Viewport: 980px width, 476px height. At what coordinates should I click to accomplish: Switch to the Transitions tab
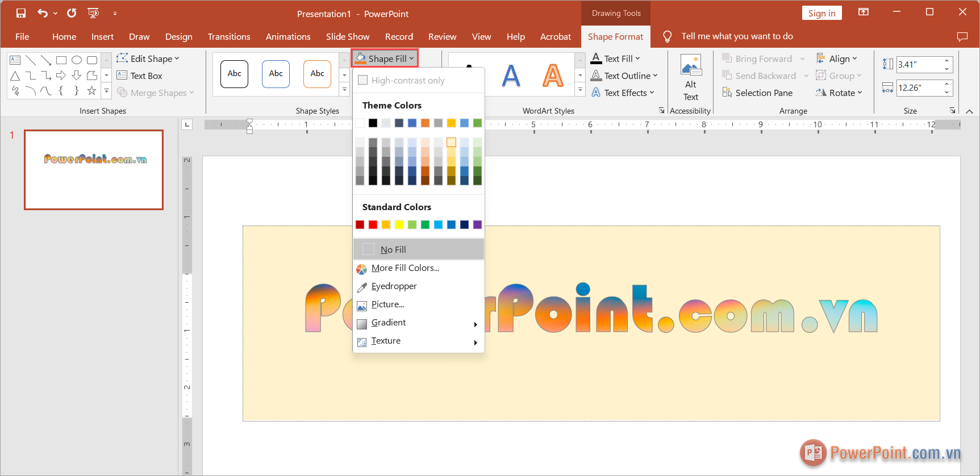coord(228,36)
